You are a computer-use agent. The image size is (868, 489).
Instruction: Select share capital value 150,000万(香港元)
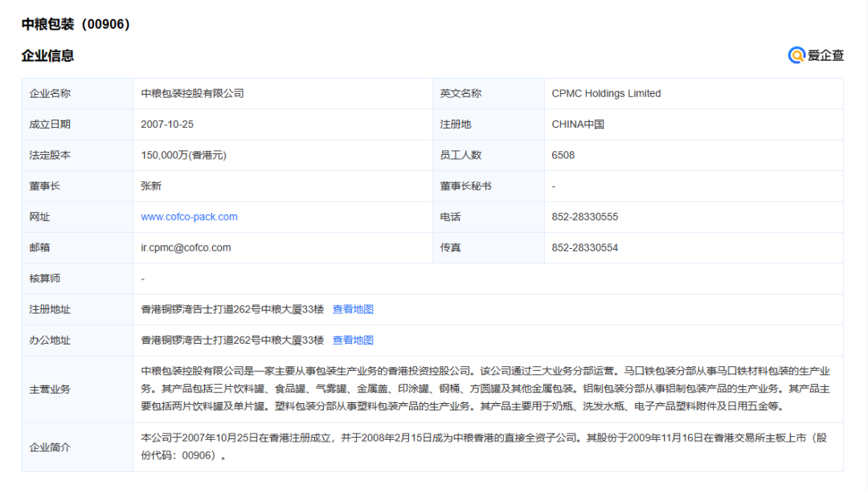(x=184, y=156)
